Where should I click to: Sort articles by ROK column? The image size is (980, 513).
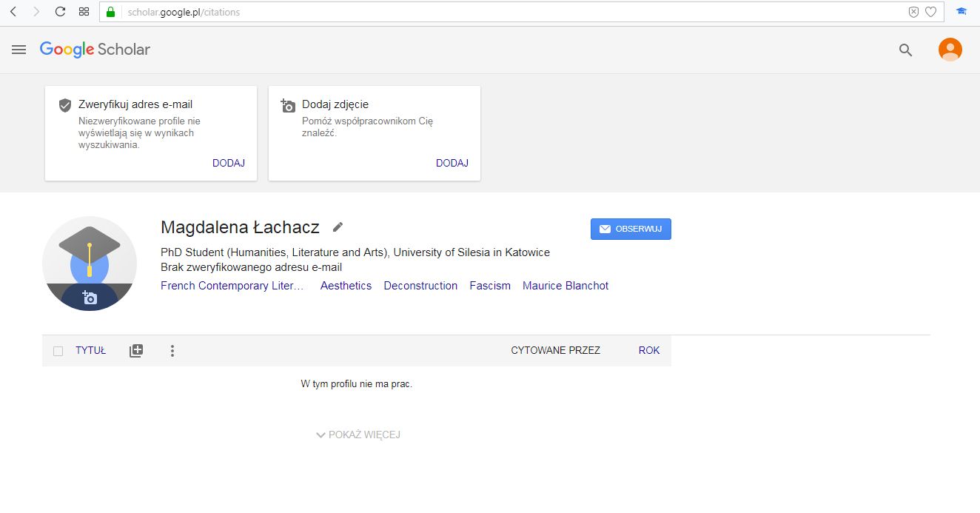tap(649, 351)
